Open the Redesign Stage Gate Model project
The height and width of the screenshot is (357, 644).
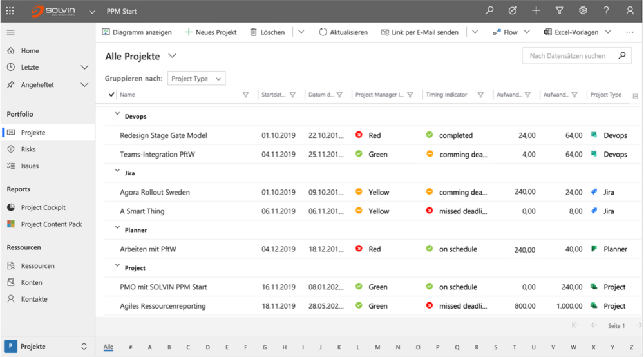click(163, 135)
